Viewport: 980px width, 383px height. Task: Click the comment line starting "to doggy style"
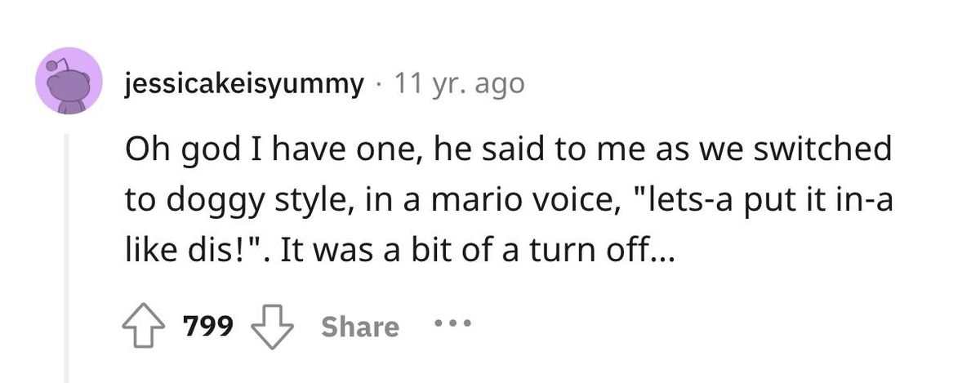506,203
